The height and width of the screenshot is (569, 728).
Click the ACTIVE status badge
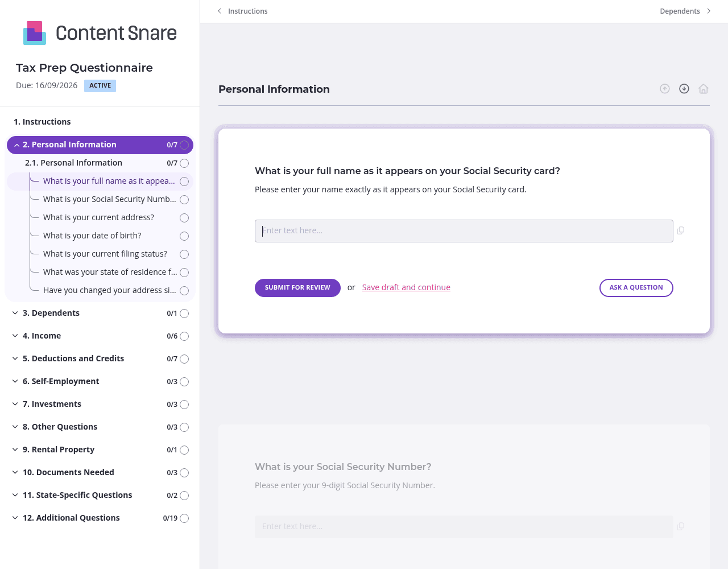point(100,86)
